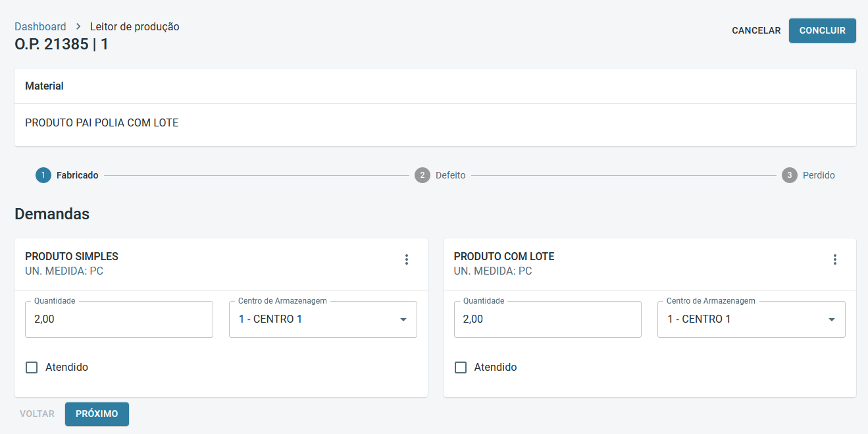Image resolution: width=868 pixels, height=434 pixels.
Task: Go to the Perdido step label
Action: pos(819,175)
